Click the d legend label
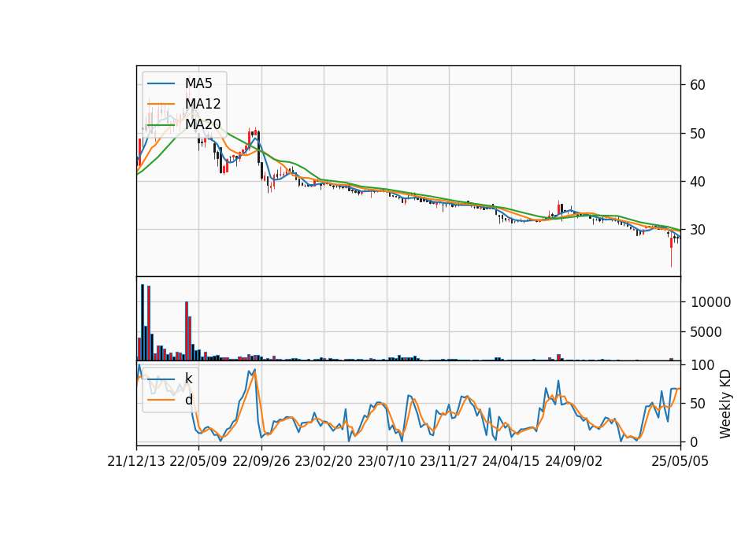The width and height of the screenshot is (756, 543). (188, 400)
